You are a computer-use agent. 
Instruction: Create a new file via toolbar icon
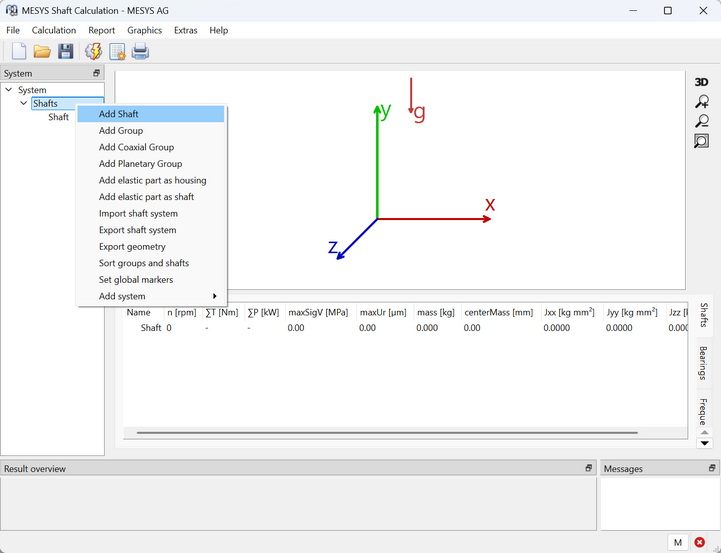pos(18,51)
